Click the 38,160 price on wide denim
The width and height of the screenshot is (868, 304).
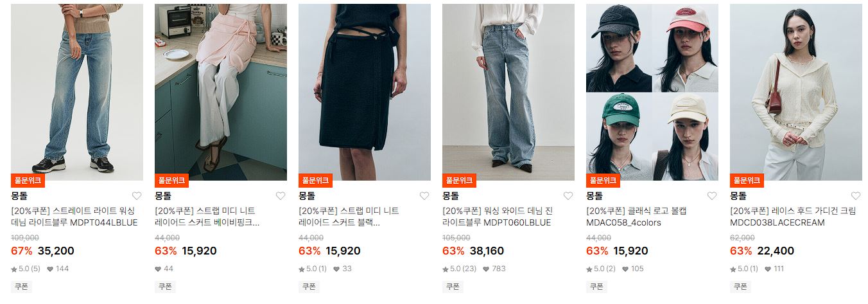(x=487, y=251)
